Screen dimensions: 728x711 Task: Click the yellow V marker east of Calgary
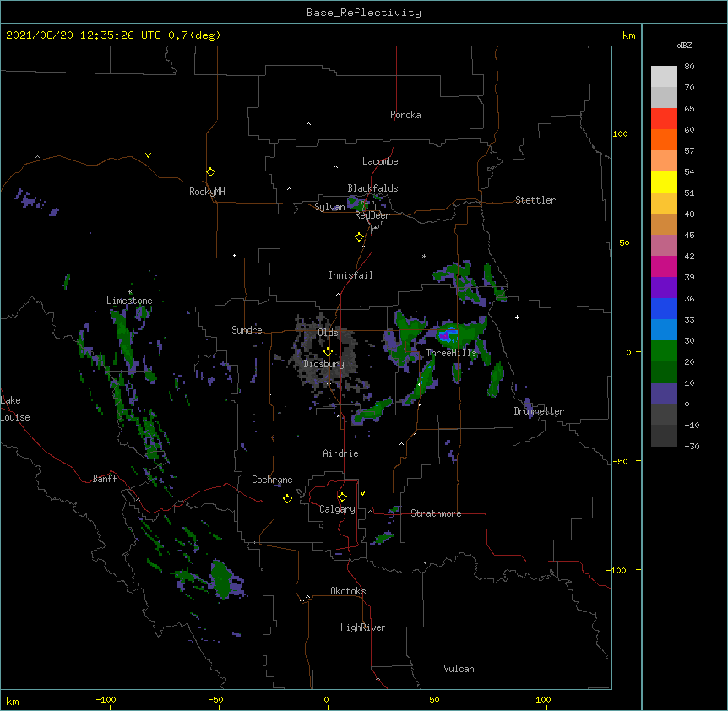point(362,493)
